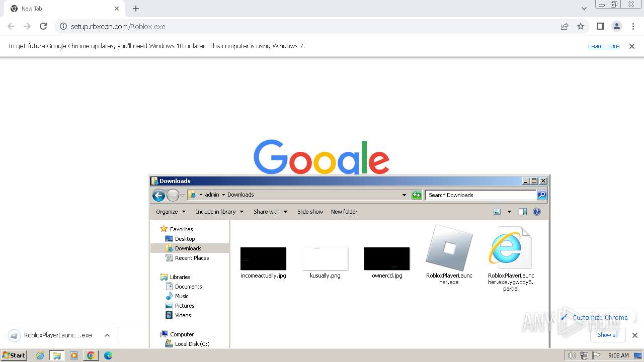Image resolution: width=644 pixels, height=362 pixels.
Task: Click Chrome's back navigation arrow
Action: point(11,26)
